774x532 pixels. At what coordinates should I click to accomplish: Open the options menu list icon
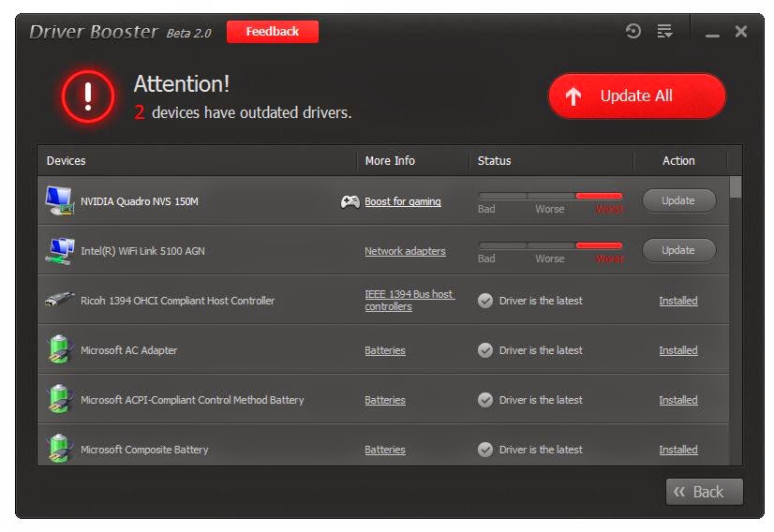click(x=664, y=31)
